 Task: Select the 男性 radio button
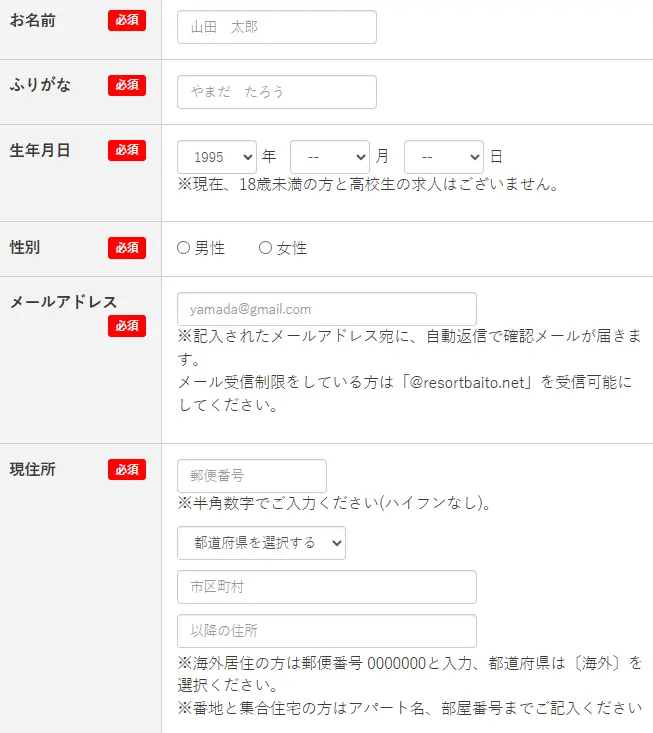click(184, 248)
